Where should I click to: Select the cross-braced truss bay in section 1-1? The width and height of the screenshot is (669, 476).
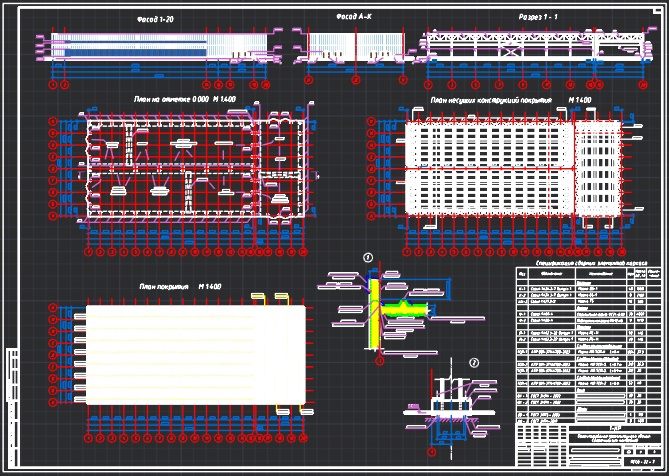[512, 51]
